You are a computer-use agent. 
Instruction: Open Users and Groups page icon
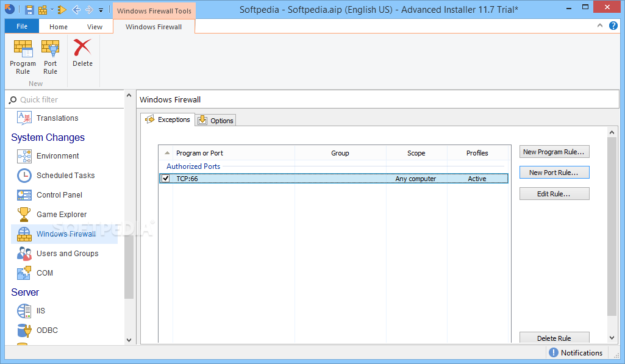[x=24, y=254]
